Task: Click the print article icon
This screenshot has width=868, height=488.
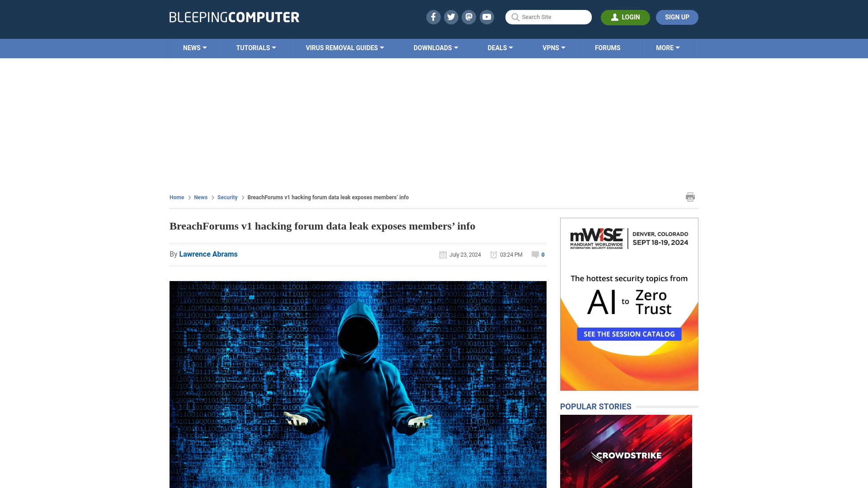Action: point(690,197)
